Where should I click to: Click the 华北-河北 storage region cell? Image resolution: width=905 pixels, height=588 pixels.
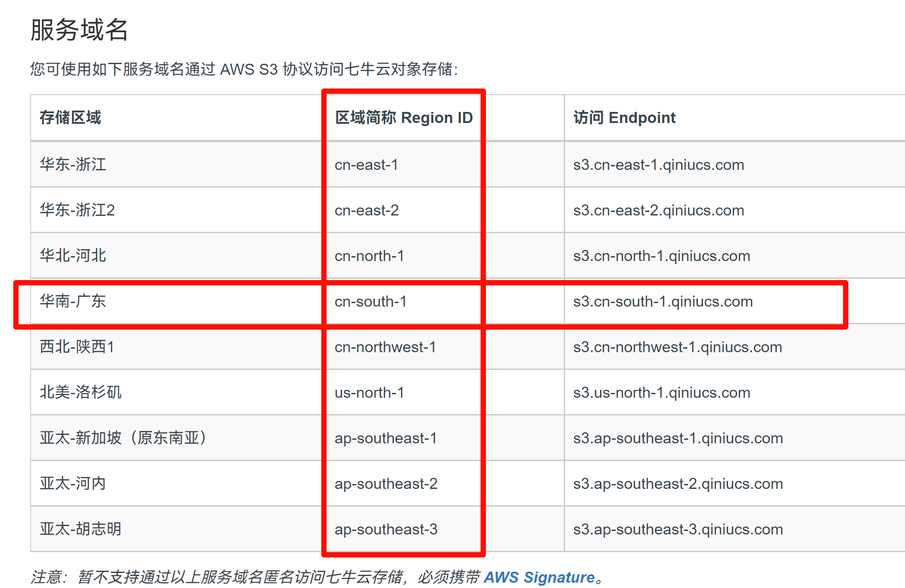pyautogui.click(x=73, y=256)
